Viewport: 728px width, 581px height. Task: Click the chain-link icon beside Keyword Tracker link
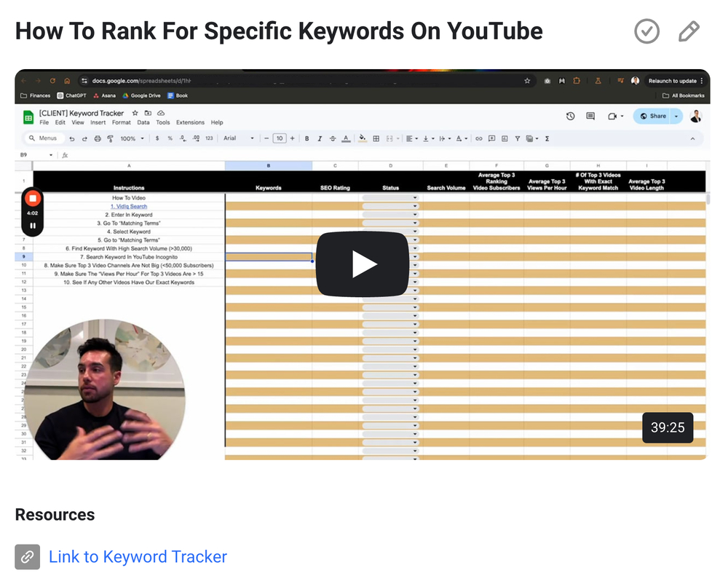tap(28, 556)
